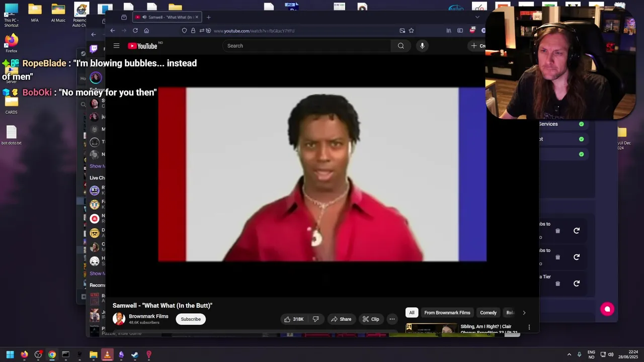Delete the Tier row trash icon
The width and height of the screenshot is (644, 362).
(x=557, y=284)
